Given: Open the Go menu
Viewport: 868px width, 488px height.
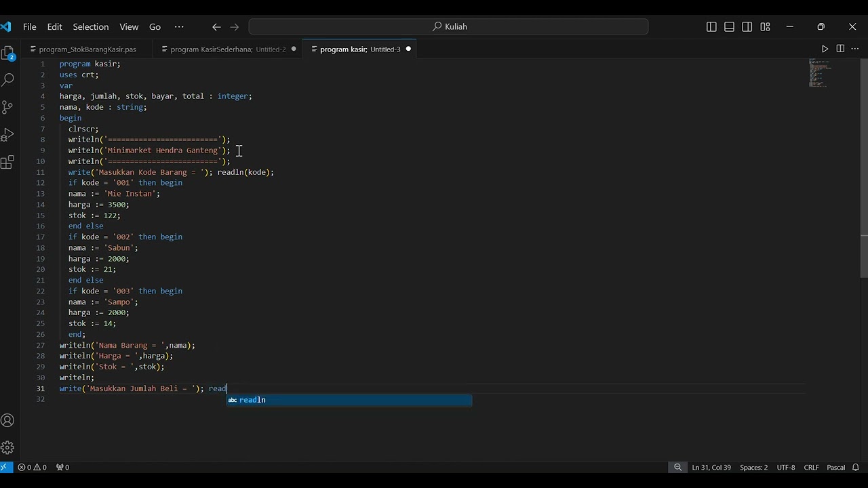Looking at the screenshot, I should click(155, 27).
